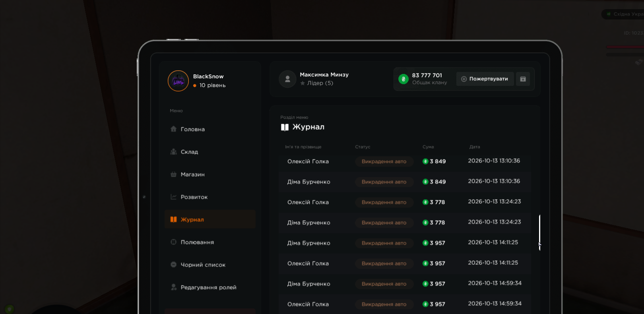Select the Полювання crosshair icon
Screen dimensions: 644x314
(173, 242)
